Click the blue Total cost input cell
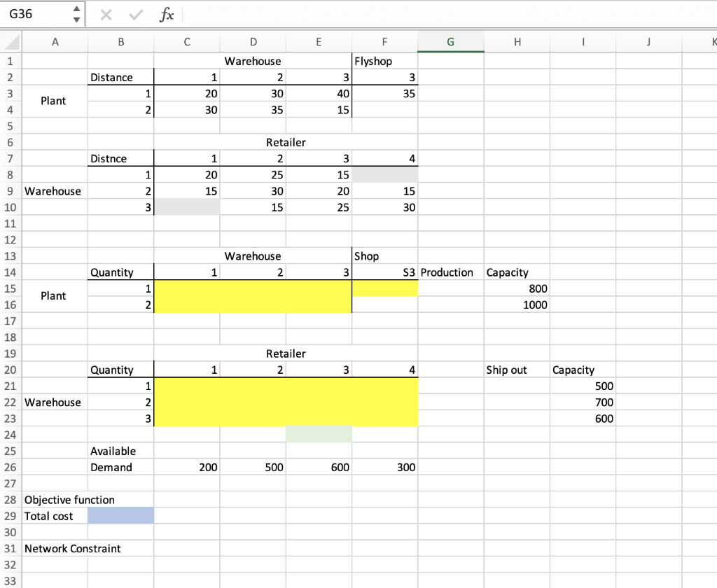 (x=120, y=515)
